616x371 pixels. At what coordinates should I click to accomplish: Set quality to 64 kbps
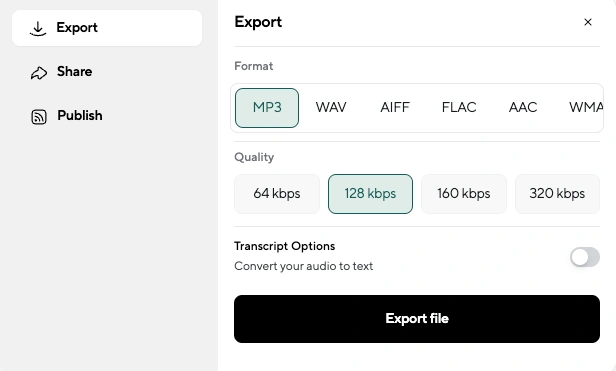click(277, 194)
